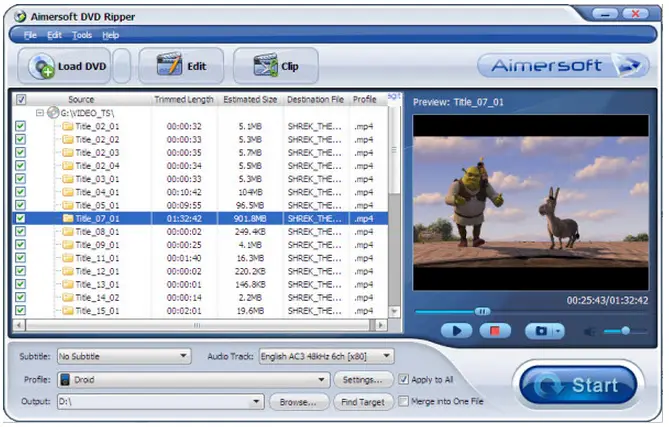Click the folder icon of Title_11_01

[68, 258]
